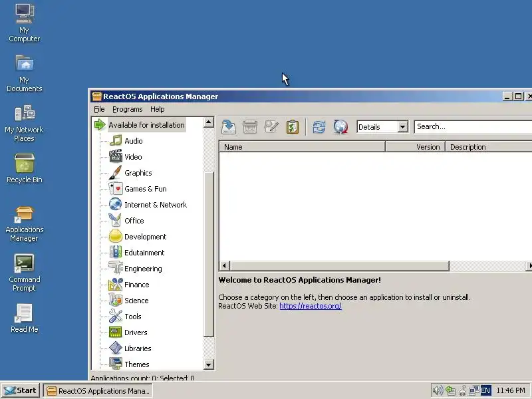
Task: Open the Programs menu
Action: 128,109
